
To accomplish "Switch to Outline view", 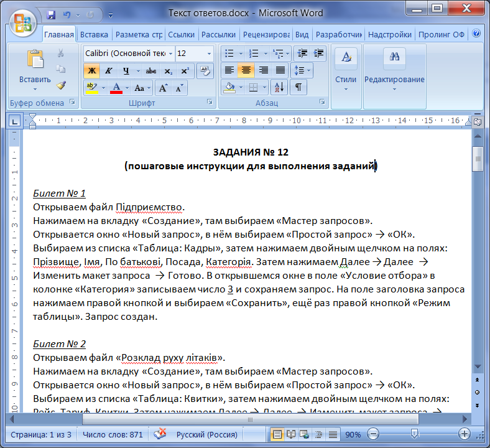I will point(319,434).
